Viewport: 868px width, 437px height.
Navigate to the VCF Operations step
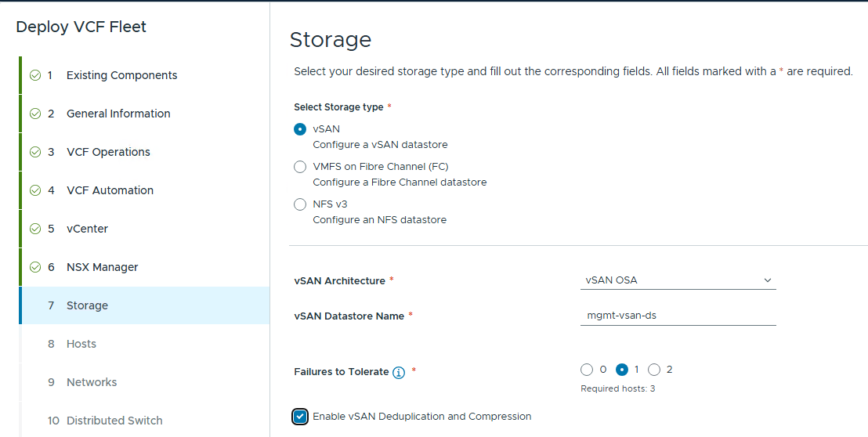(x=108, y=153)
